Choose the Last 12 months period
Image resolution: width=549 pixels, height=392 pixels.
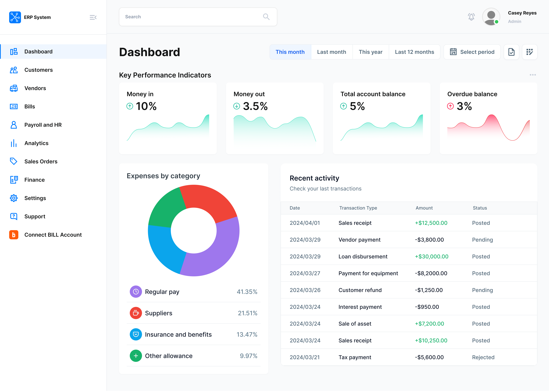pyautogui.click(x=414, y=52)
